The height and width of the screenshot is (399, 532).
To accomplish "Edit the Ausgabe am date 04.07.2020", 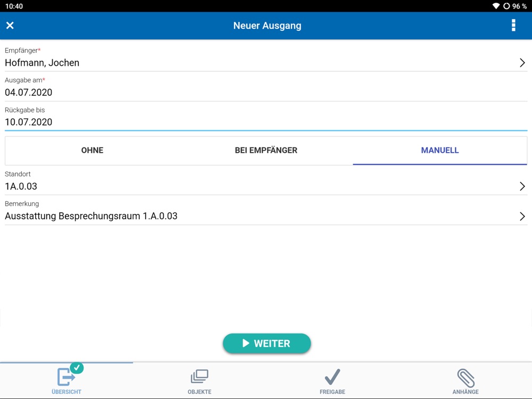I will click(266, 92).
